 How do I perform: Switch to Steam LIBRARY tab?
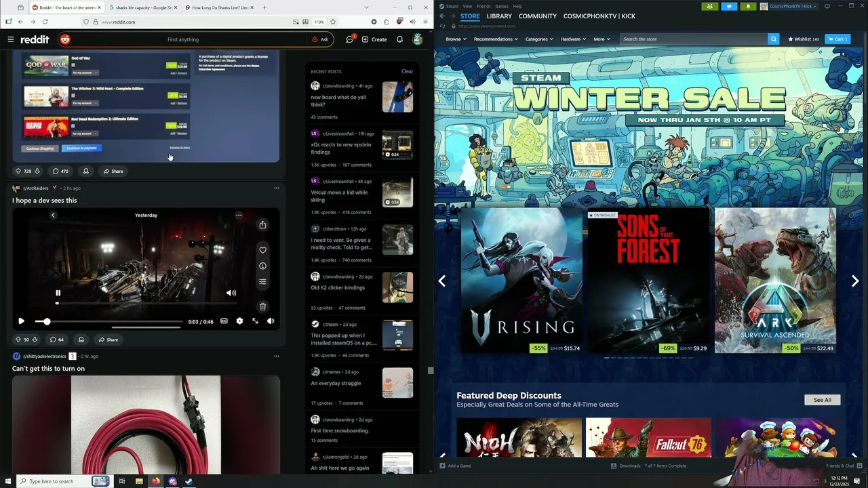pyautogui.click(x=499, y=16)
